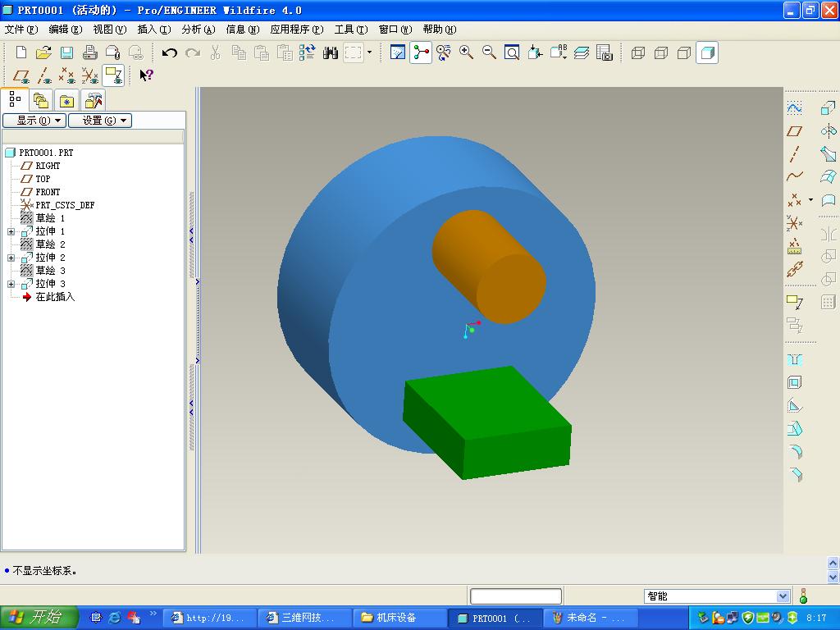Switch to the 机床设备 taskbar window
This screenshot has width=840, height=630.
point(399,618)
